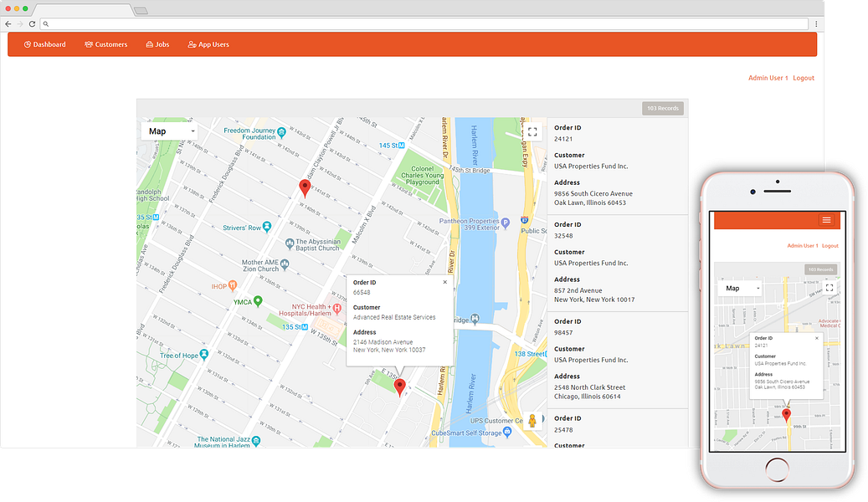Open the hamburger menu on the phone

click(826, 220)
